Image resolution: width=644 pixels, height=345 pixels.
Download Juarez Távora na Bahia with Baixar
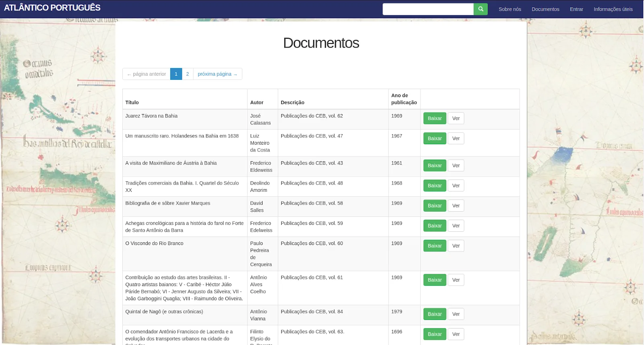[x=435, y=118]
